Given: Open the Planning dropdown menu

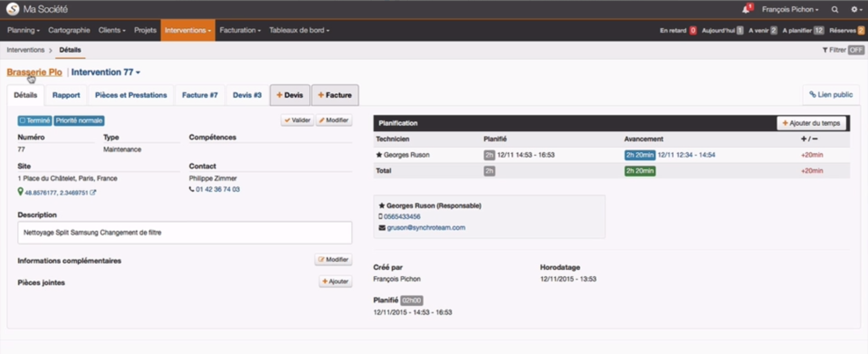Looking at the screenshot, I should point(23,30).
